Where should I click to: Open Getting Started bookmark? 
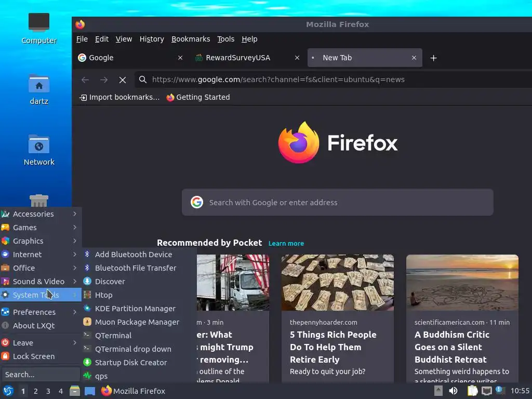(198, 97)
